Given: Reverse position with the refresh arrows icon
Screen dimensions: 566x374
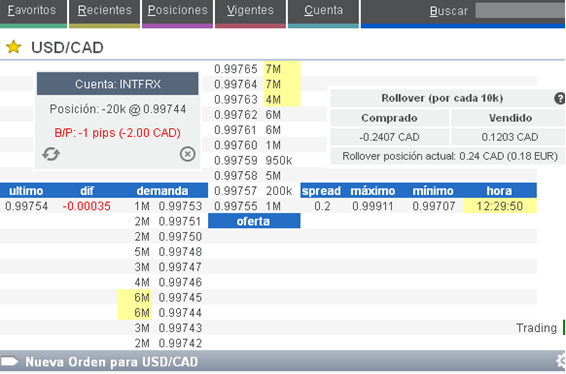Looking at the screenshot, I should pos(51,154).
